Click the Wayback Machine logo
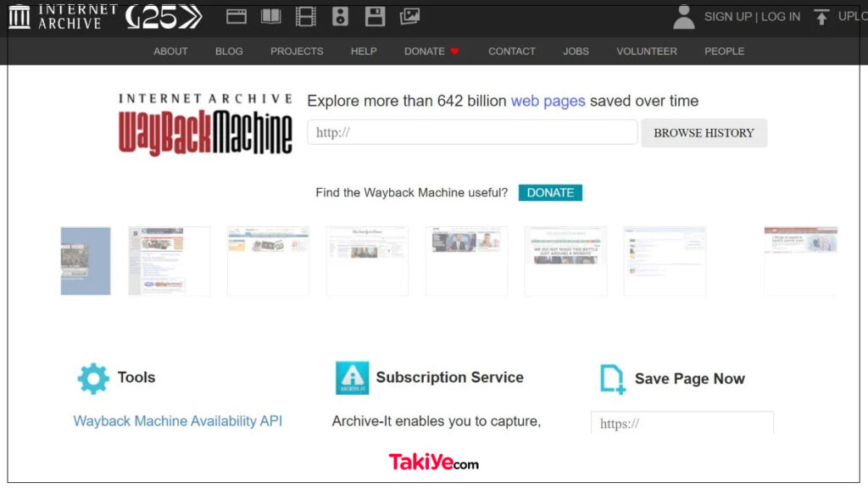868x488 pixels. [x=205, y=125]
